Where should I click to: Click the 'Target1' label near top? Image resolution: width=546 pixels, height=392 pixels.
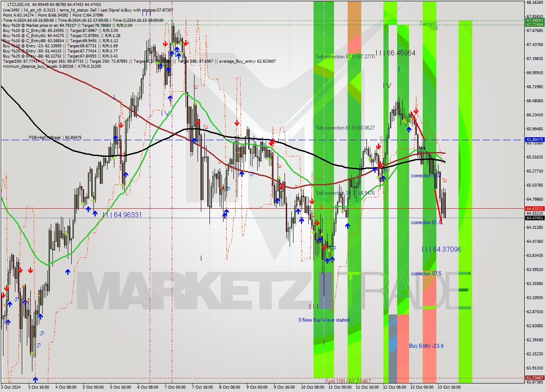click(428, 24)
